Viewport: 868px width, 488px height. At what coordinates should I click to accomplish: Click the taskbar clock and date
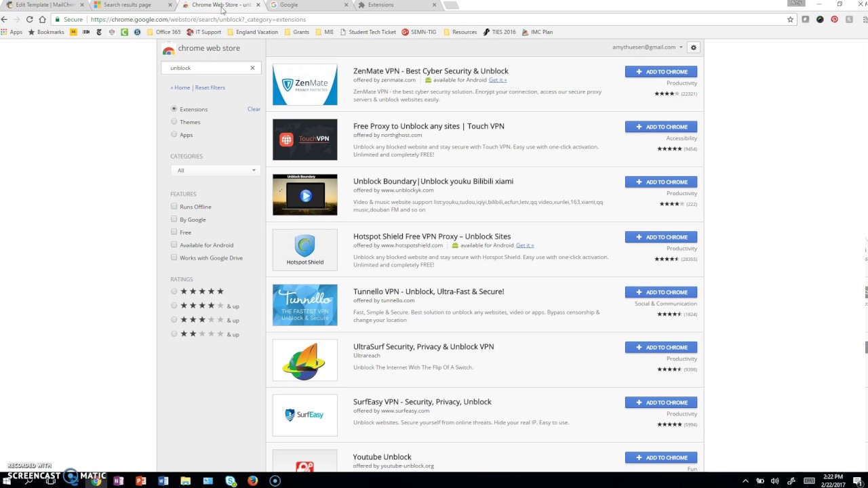coord(834,481)
